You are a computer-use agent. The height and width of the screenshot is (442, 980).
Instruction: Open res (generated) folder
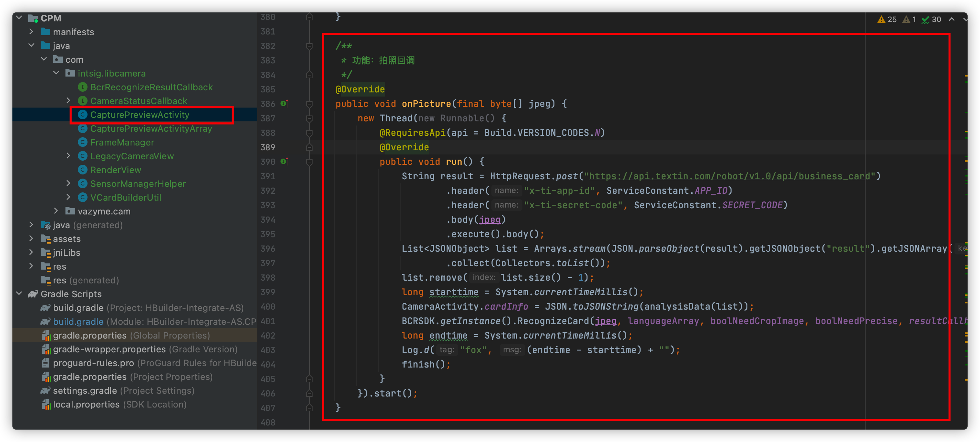[85, 280]
